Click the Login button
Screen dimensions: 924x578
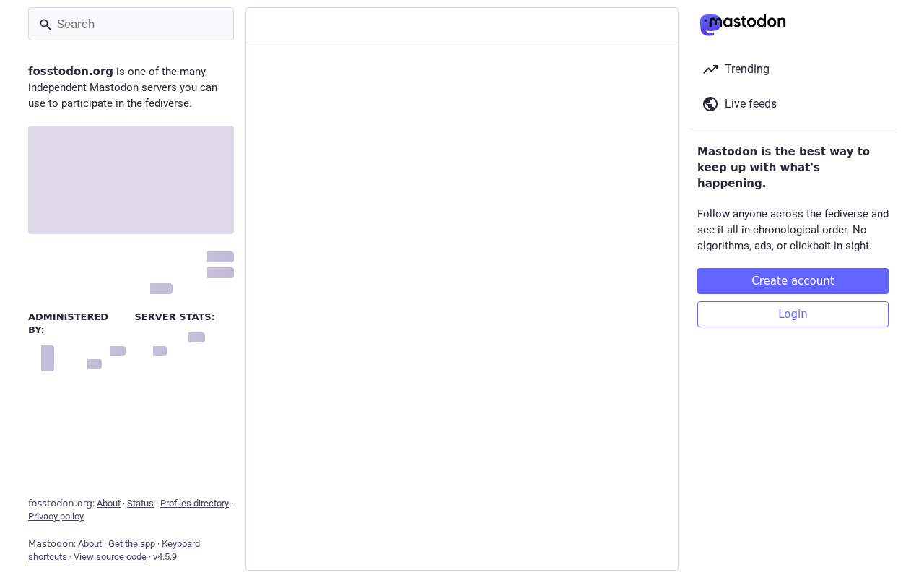pos(793,314)
